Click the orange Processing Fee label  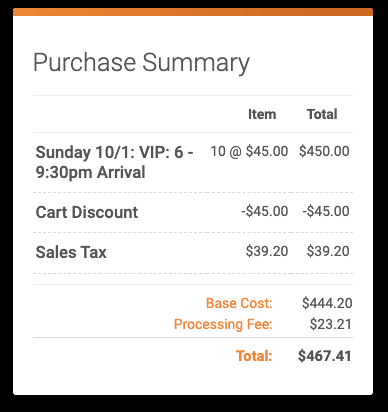tap(223, 324)
